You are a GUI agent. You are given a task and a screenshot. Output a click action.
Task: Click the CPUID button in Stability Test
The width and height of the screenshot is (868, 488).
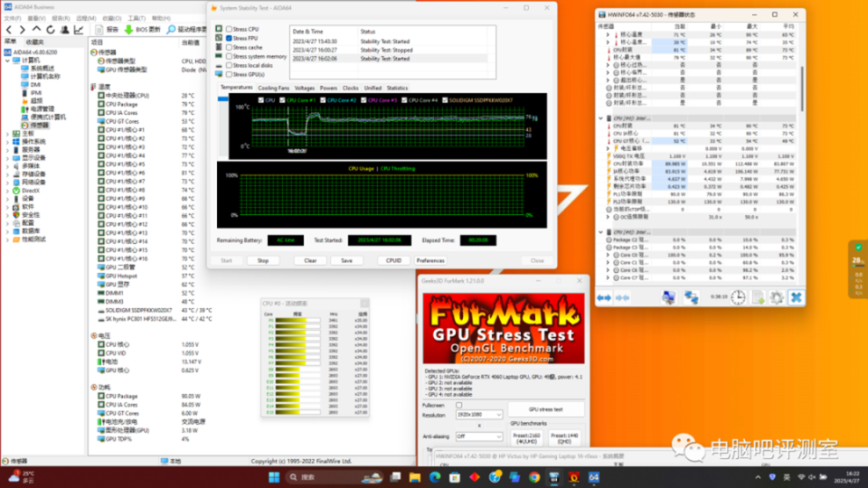pyautogui.click(x=393, y=260)
